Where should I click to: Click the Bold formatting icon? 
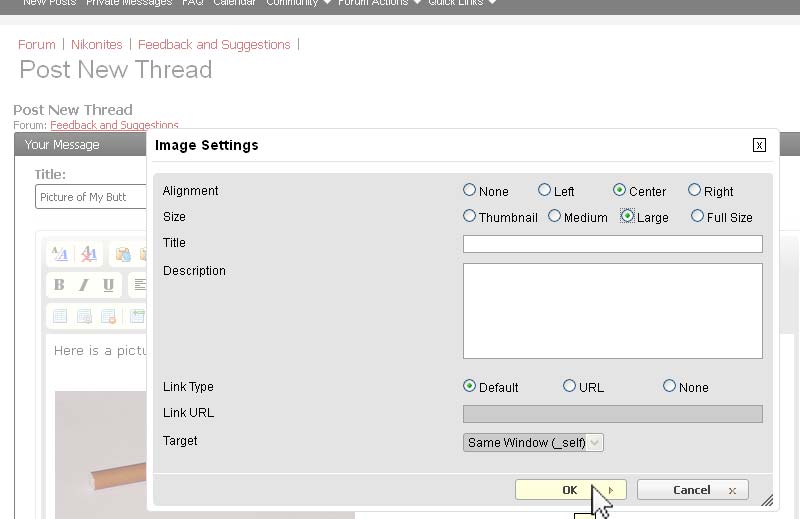[59, 285]
